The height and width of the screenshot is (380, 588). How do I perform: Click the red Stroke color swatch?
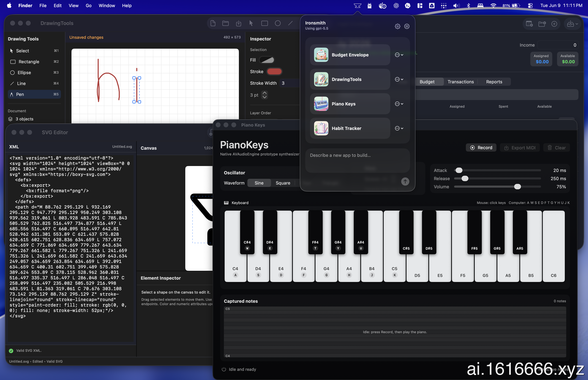pos(274,72)
